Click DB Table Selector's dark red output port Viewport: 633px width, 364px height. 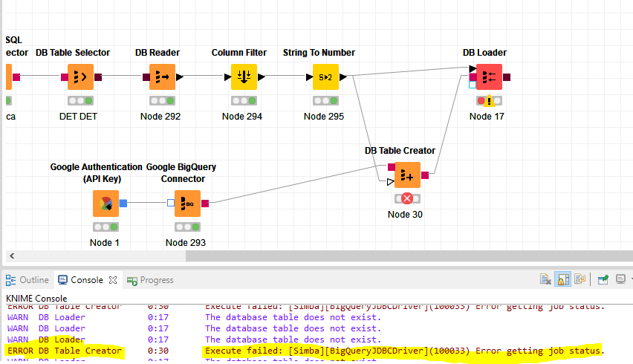[x=98, y=77]
